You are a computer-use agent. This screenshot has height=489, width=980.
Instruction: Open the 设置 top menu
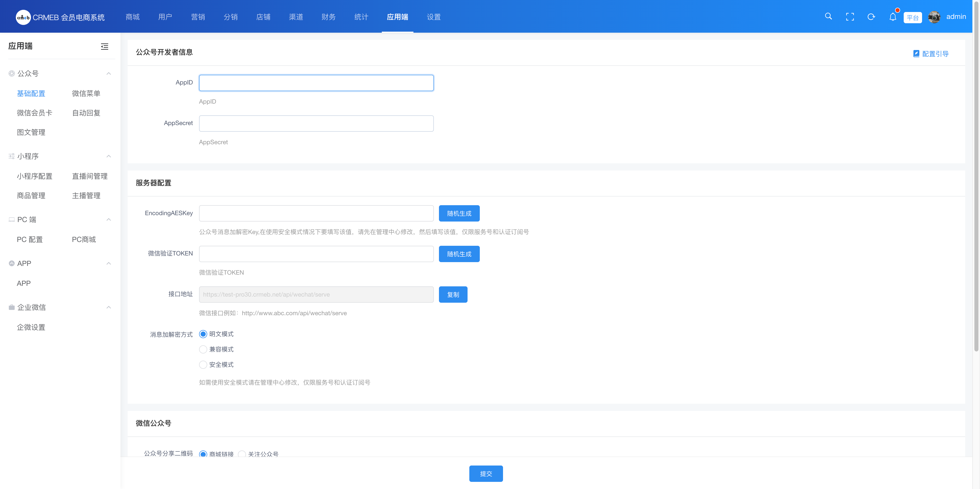434,17
